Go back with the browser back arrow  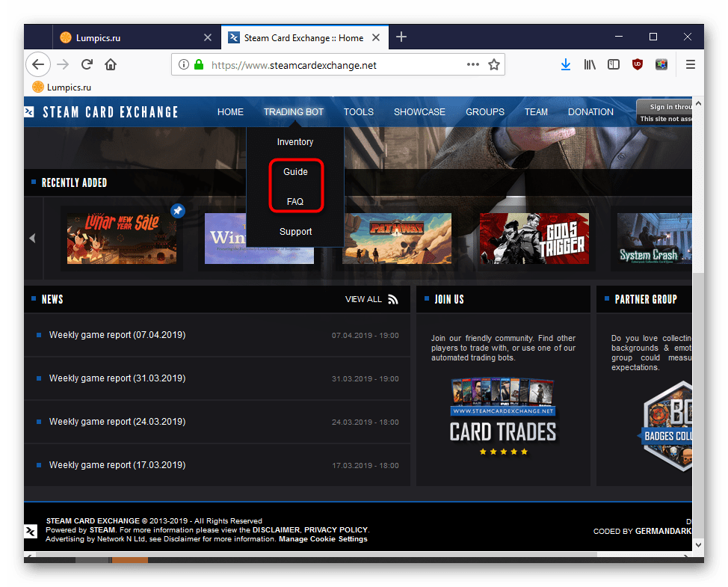38,64
